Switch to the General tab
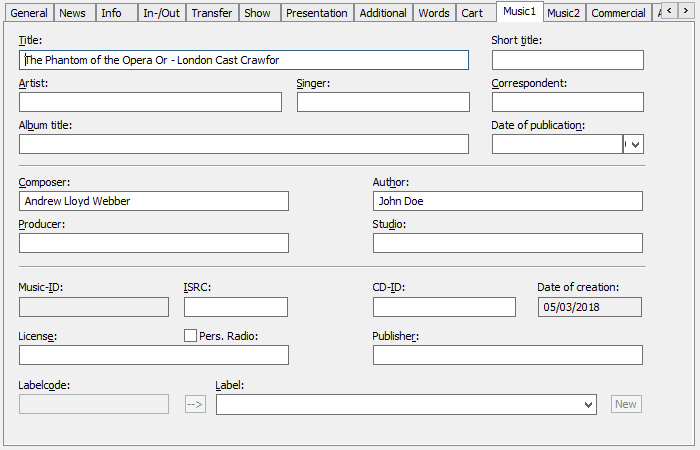This screenshot has width=700, height=450. click(x=29, y=13)
